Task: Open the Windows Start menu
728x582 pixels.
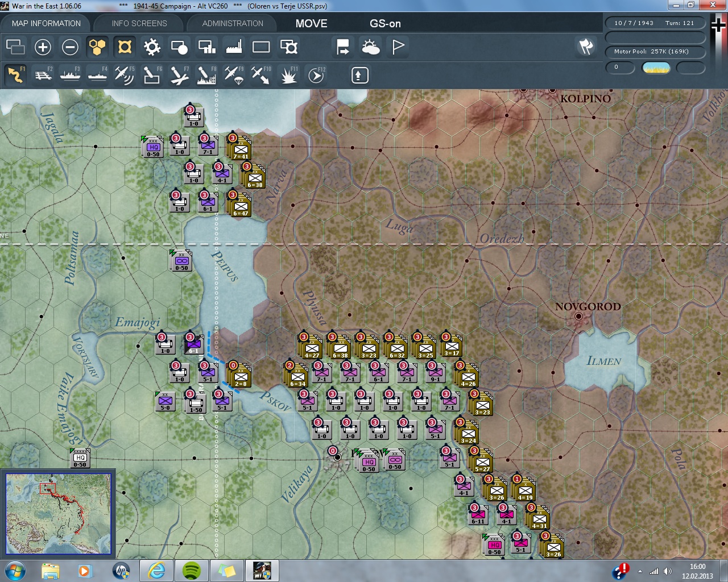Action: tap(14, 570)
